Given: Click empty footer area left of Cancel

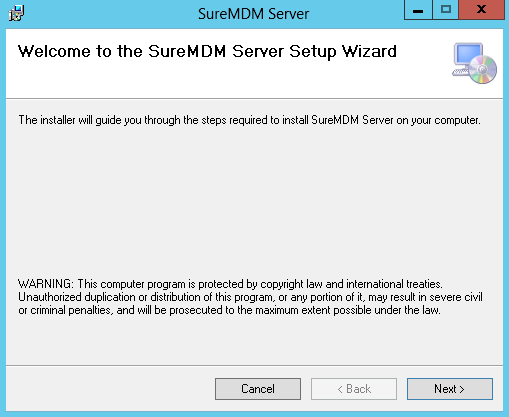Looking at the screenshot, I should click(x=110, y=389).
